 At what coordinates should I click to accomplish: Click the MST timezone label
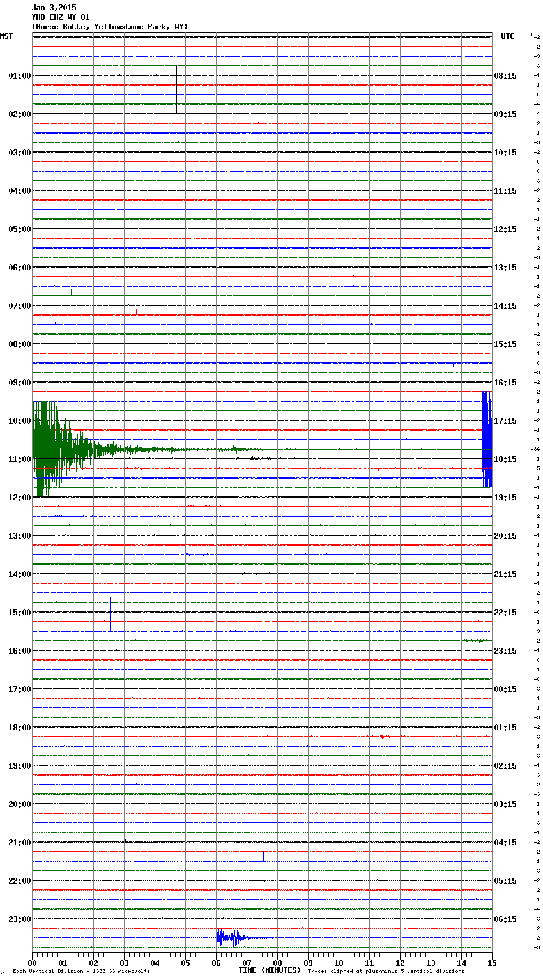coord(6,36)
